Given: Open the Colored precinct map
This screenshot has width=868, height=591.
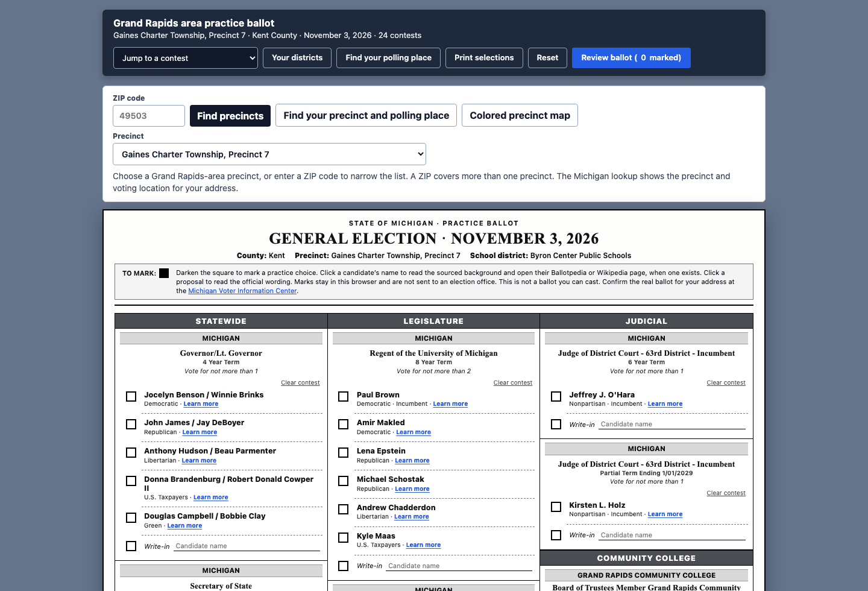Looking at the screenshot, I should coord(520,116).
